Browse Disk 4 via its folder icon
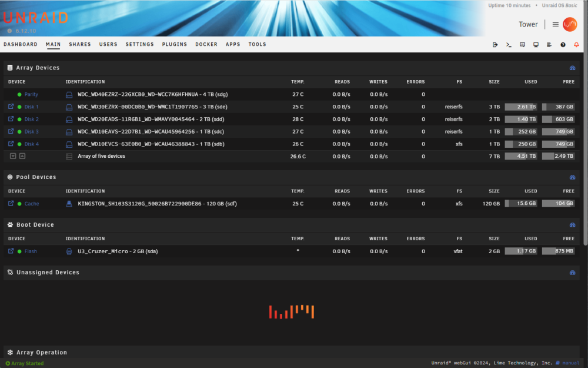This screenshot has width=588, height=368. pos(11,144)
